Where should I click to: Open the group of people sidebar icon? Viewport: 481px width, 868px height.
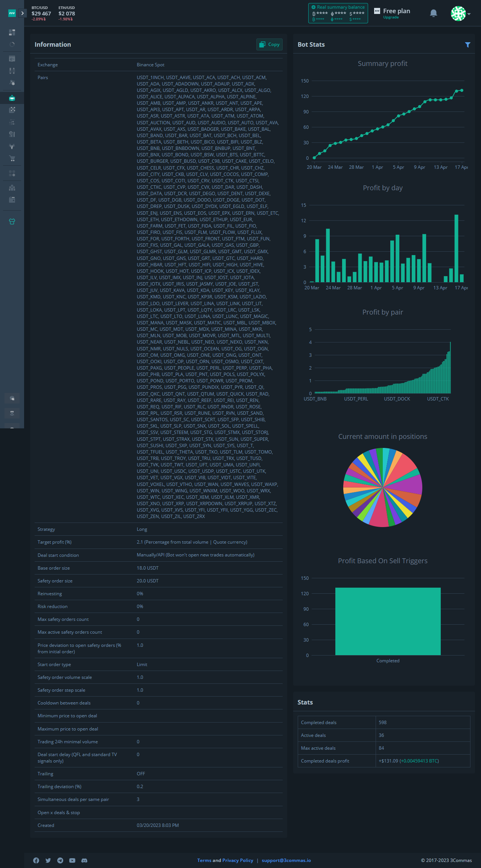[x=12, y=188]
